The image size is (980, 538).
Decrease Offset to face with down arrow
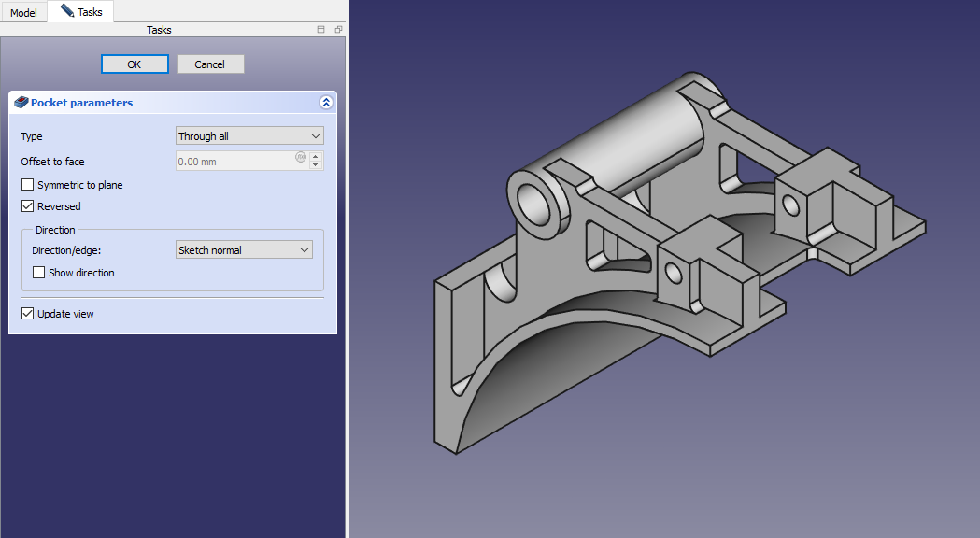coord(316,165)
